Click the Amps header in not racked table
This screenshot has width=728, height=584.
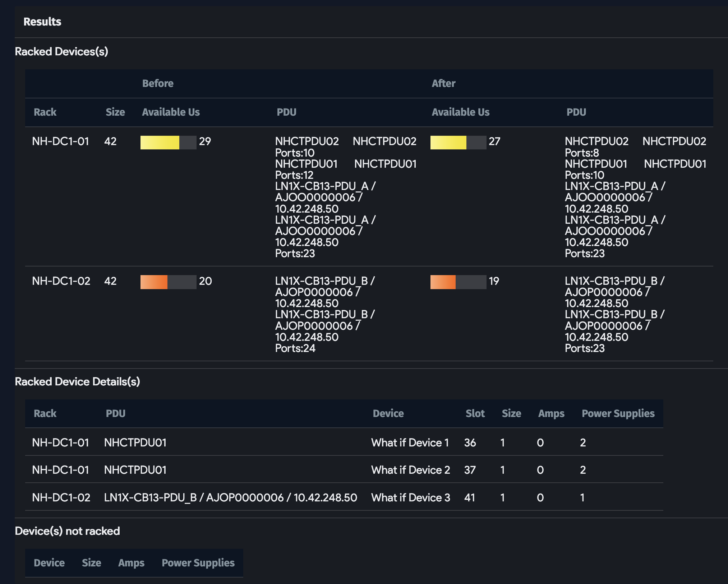coord(131,563)
